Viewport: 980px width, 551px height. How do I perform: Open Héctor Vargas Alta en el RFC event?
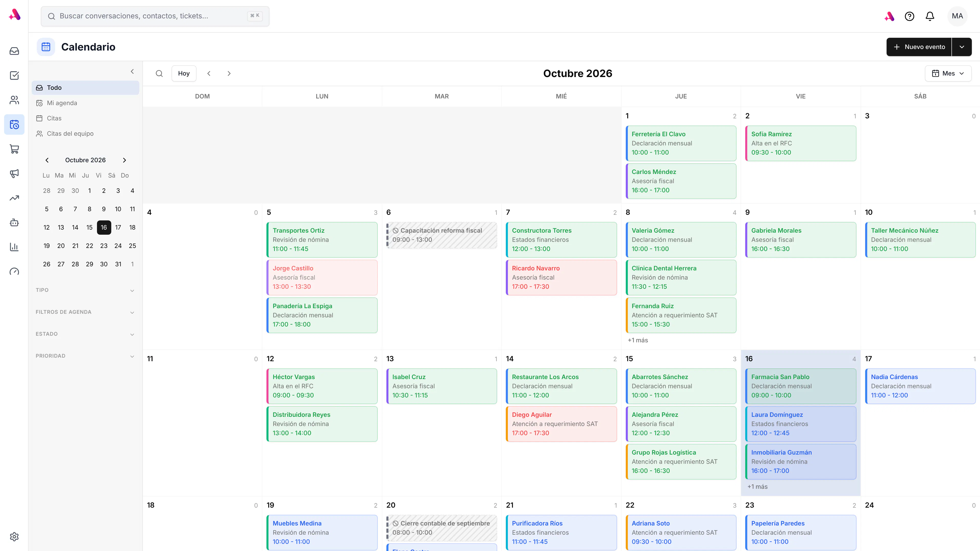pos(322,386)
